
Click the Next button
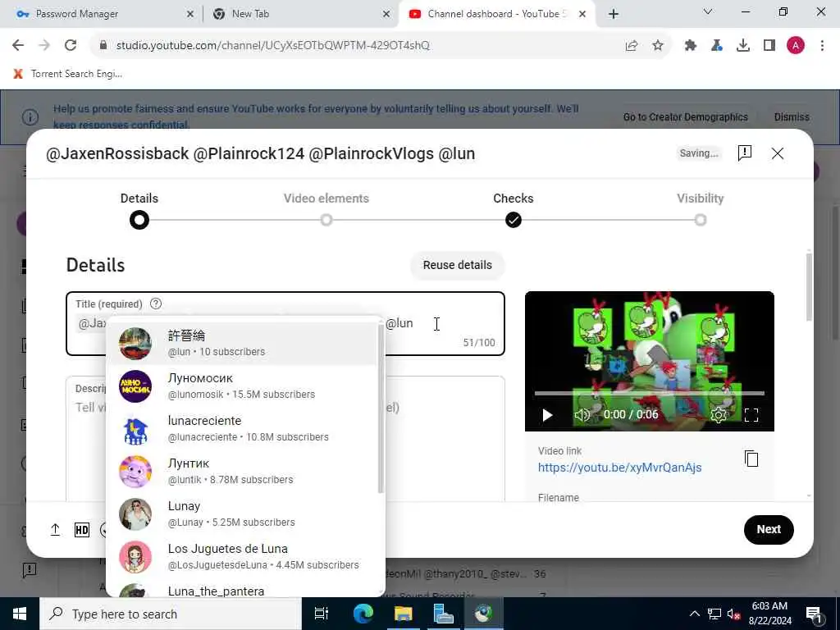click(769, 529)
